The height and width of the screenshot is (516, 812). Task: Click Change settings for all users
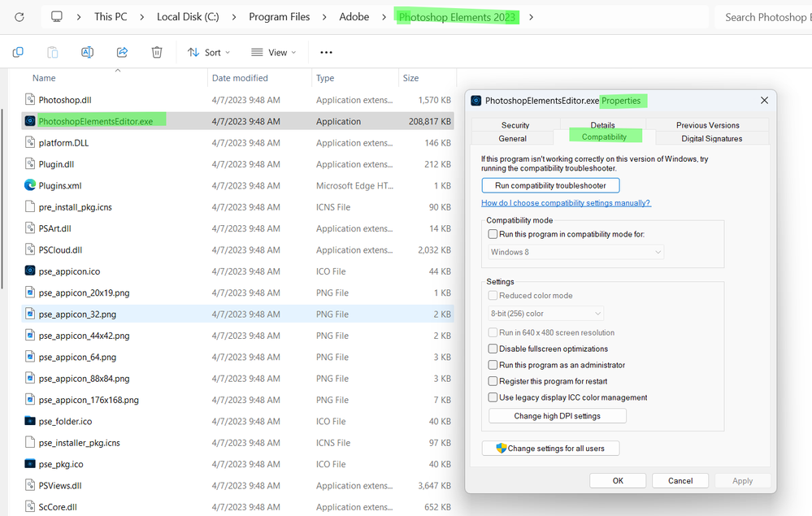tap(550, 449)
